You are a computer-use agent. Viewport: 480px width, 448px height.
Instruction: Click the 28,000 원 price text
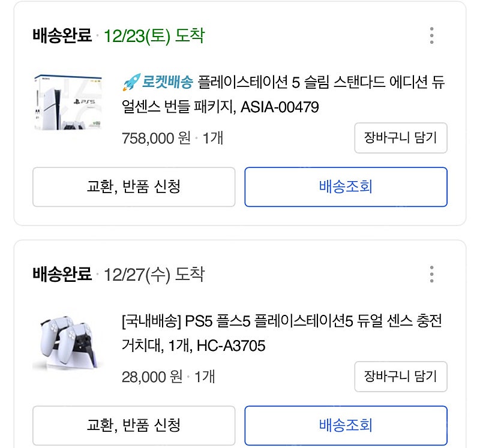click(152, 377)
